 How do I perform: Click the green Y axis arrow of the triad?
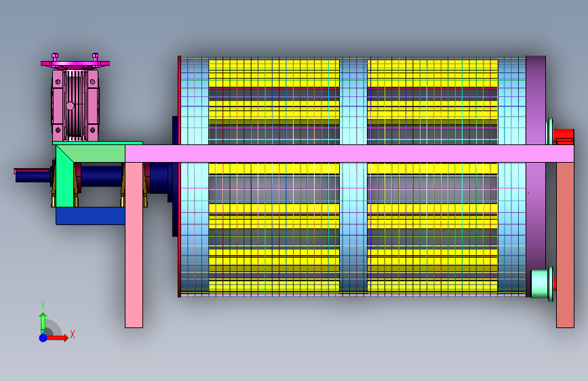(43, 322)
